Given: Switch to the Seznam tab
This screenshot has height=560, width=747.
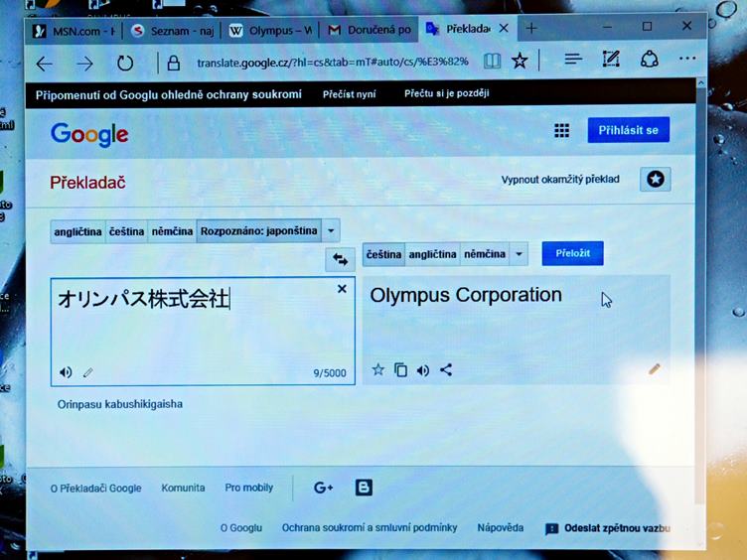Looking at the screenshot, I should [x=173, y=31].
